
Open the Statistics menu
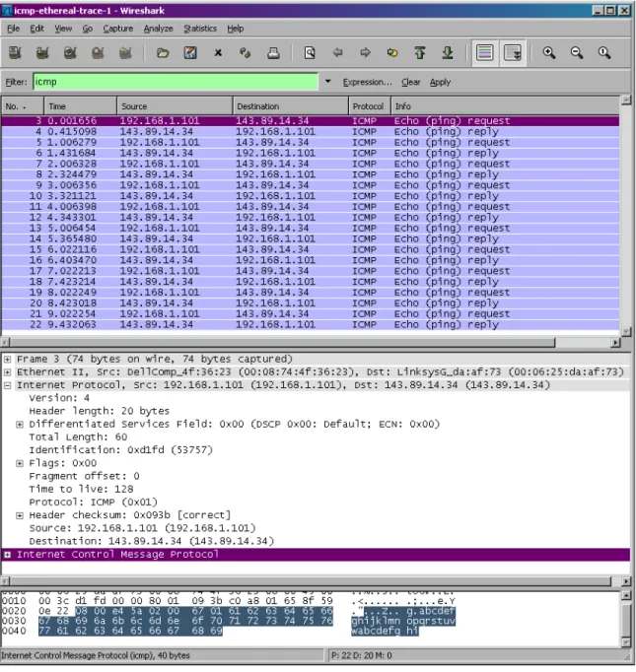pyautogui.click(x=200, y=29)
